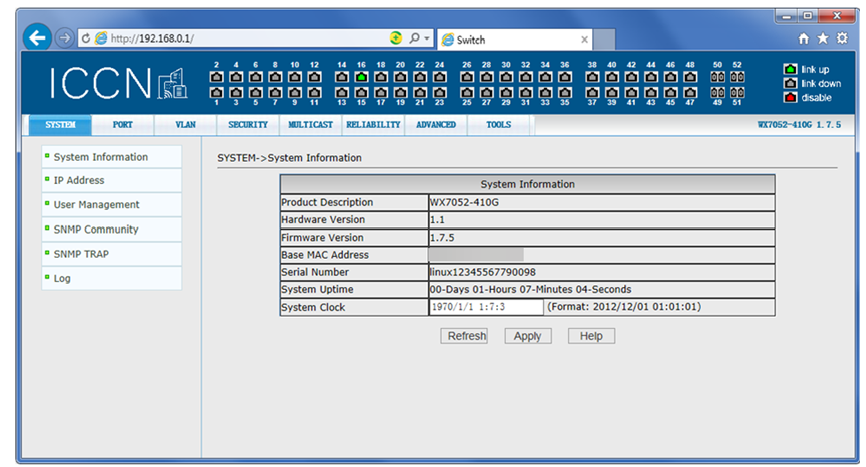Image resolution: width=866 pixels, height=467 pixels.
Task: Open SNMP Community sidebar item
Action: [x=96, y=229]
